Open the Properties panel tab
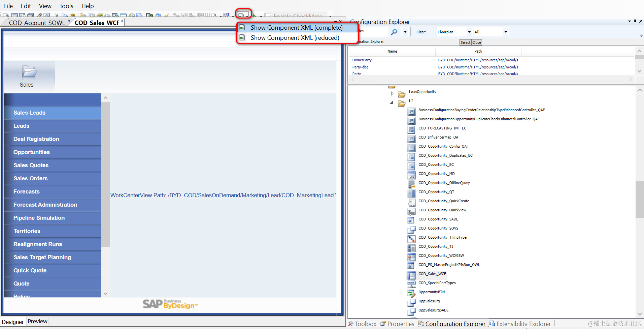Viewport: 644px width, 329px height. click(398, 324)
